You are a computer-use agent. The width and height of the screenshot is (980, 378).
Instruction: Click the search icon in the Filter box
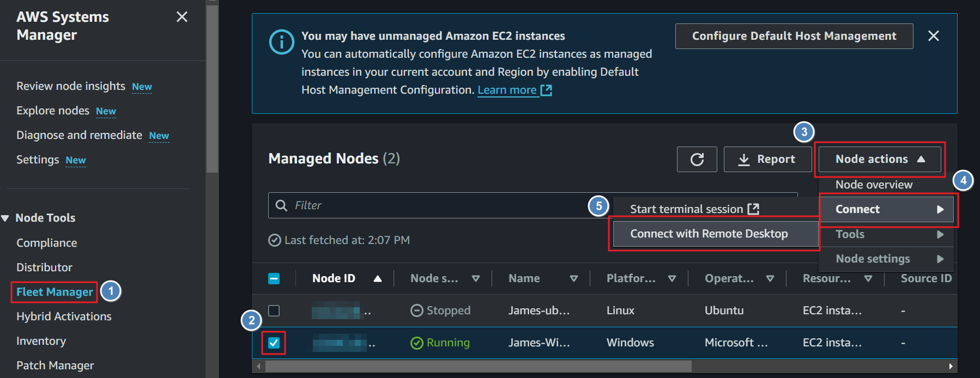point(281,205)
